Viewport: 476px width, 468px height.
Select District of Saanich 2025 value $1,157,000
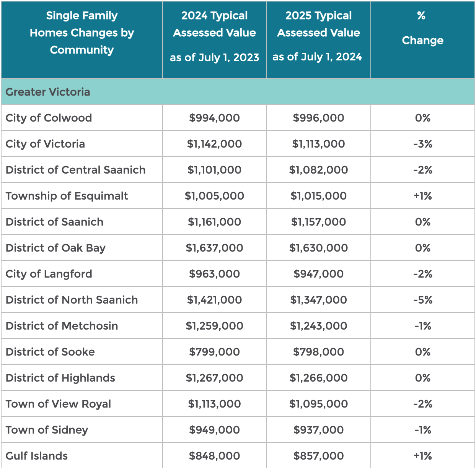point(318,222)
